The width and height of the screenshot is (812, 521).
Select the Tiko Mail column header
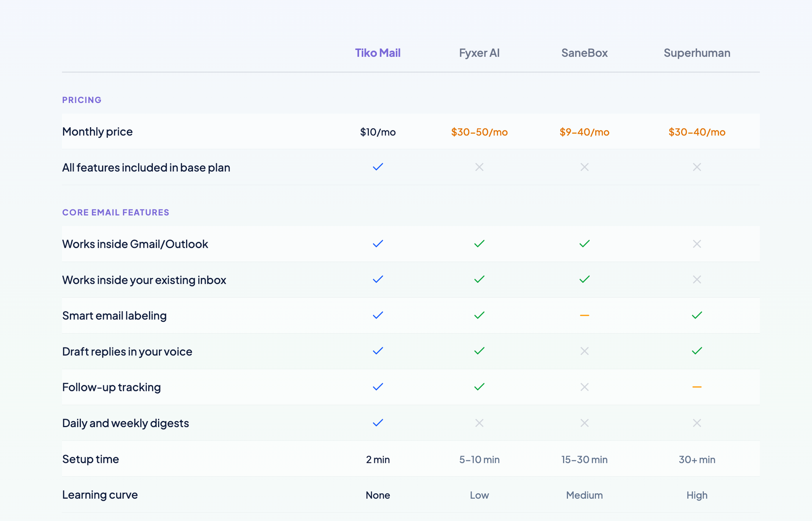coord(377,53)
